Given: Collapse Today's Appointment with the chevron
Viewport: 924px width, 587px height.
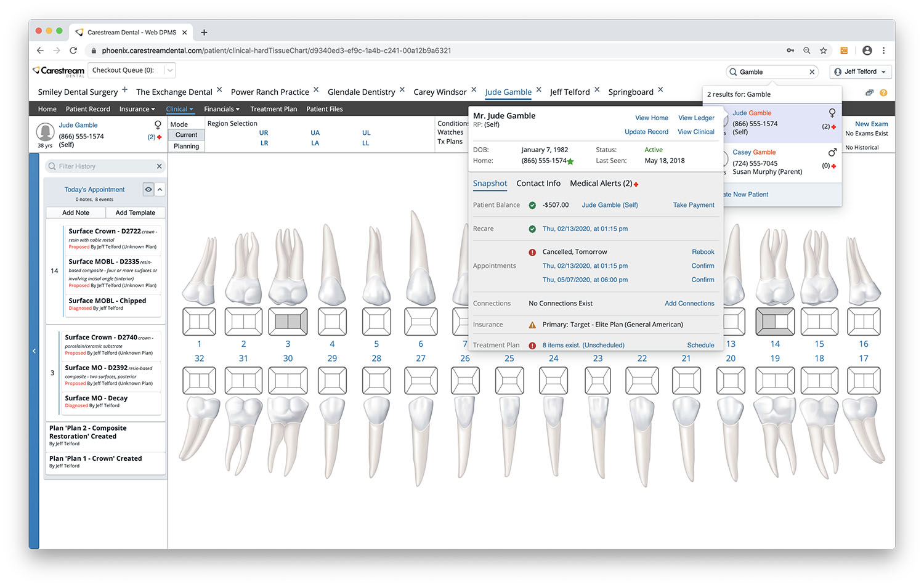Looking at the screenshot, I should [x=159, y=189].
